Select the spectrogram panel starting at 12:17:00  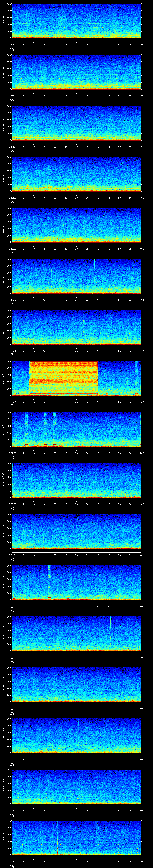[x=77, y=174]
